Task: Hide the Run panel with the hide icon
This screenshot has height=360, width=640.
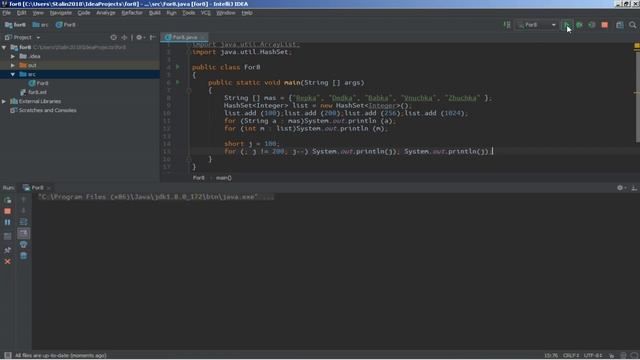Action: [634, 188]
